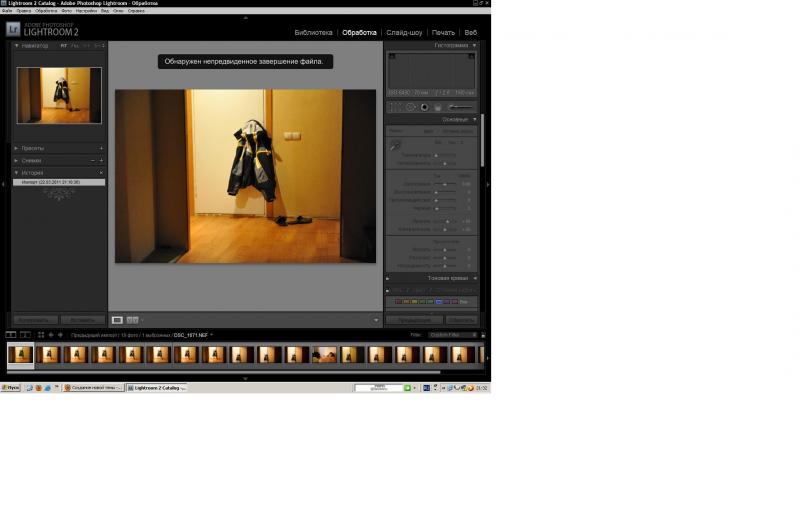
Task: Click the filmstrip horizontal scrollbar
Action: click(223, 372)
